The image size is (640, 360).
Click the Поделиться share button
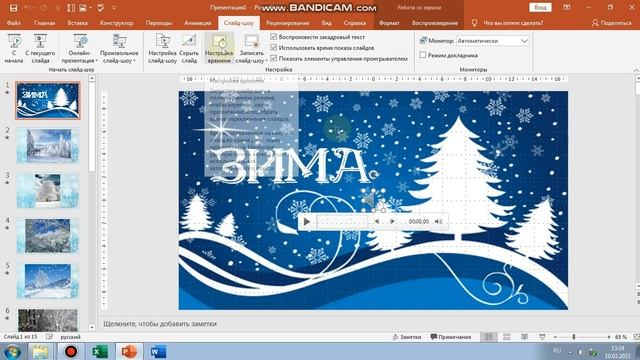tap(612, 23)
